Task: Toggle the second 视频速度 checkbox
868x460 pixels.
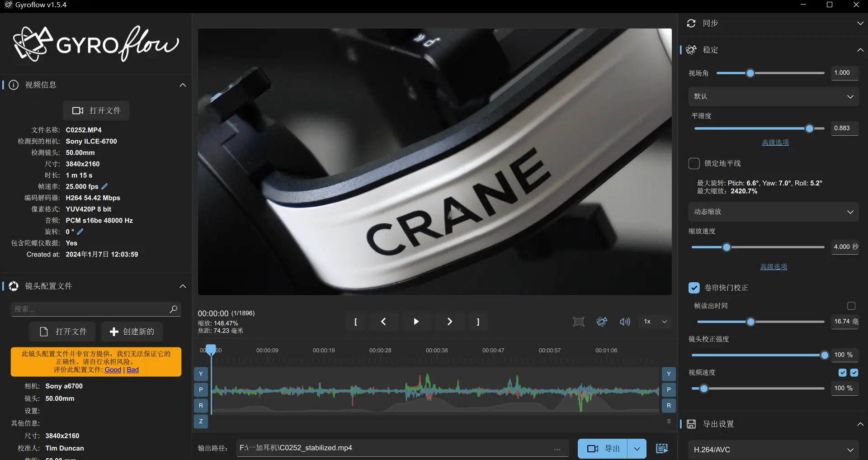Action: [x=854, y=373]
